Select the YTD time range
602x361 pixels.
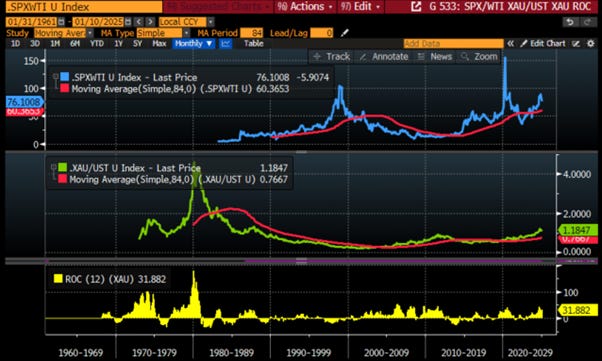[97, 43]
